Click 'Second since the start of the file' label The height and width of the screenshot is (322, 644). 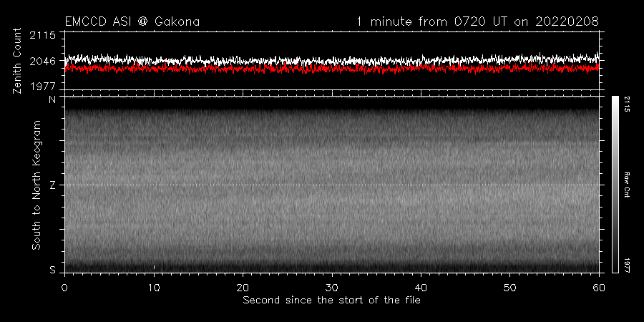click(331, 301)
